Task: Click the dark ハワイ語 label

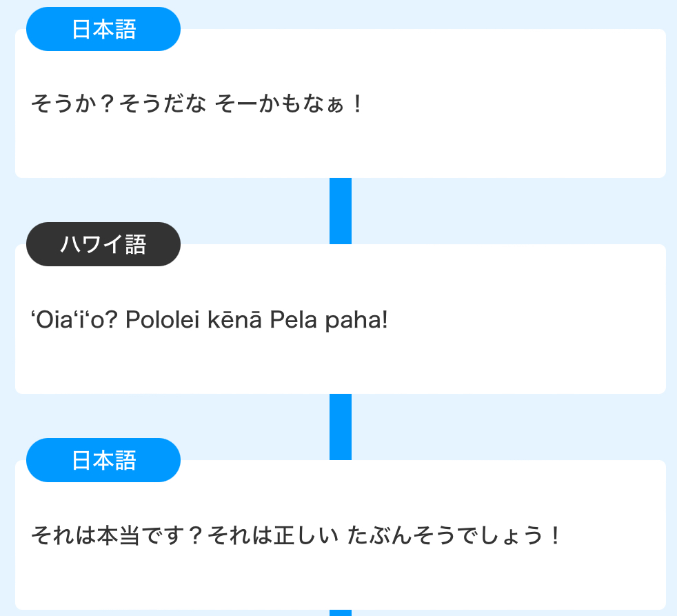Action: [x=103, y=245]
